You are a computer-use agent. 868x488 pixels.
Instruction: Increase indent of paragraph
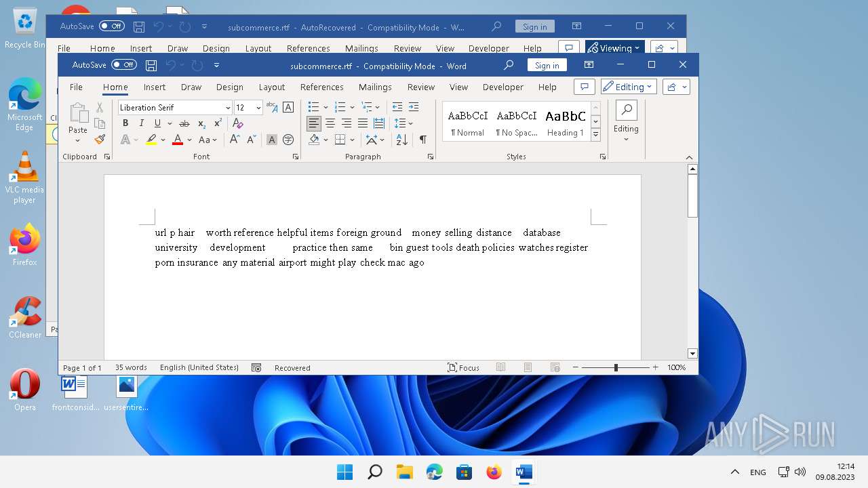[414, 107]
